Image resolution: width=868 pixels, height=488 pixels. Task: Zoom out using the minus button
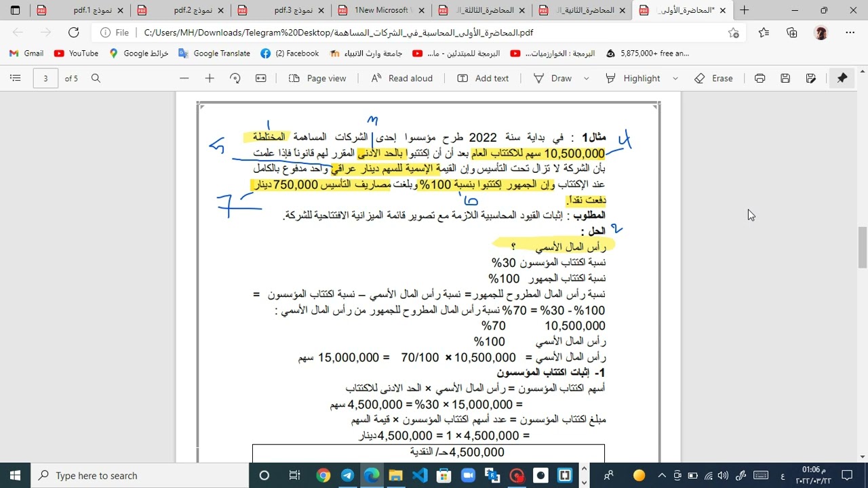click(184, 79)
